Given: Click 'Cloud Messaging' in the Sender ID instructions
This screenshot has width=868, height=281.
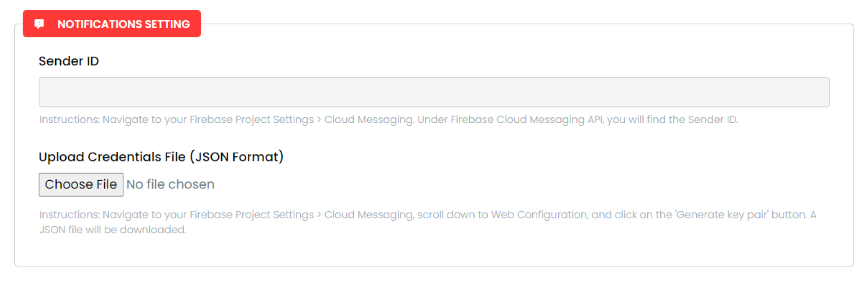Looking at the screenshot, I should tap(369, 120).
